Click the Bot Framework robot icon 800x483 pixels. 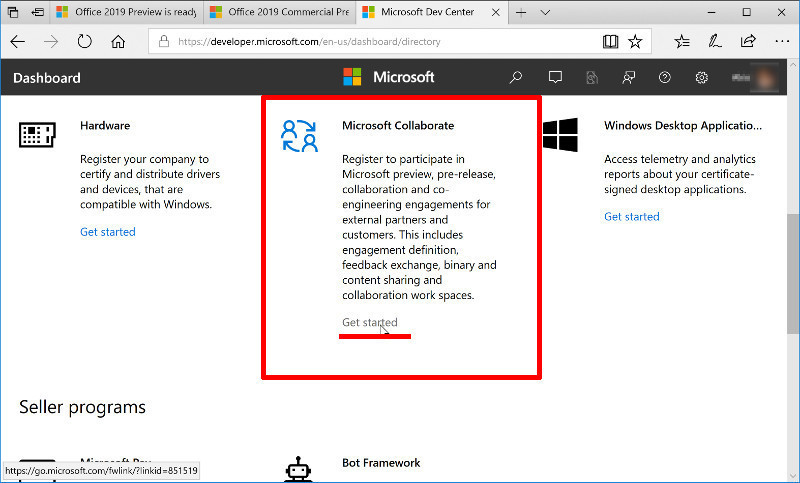point(298,469)
